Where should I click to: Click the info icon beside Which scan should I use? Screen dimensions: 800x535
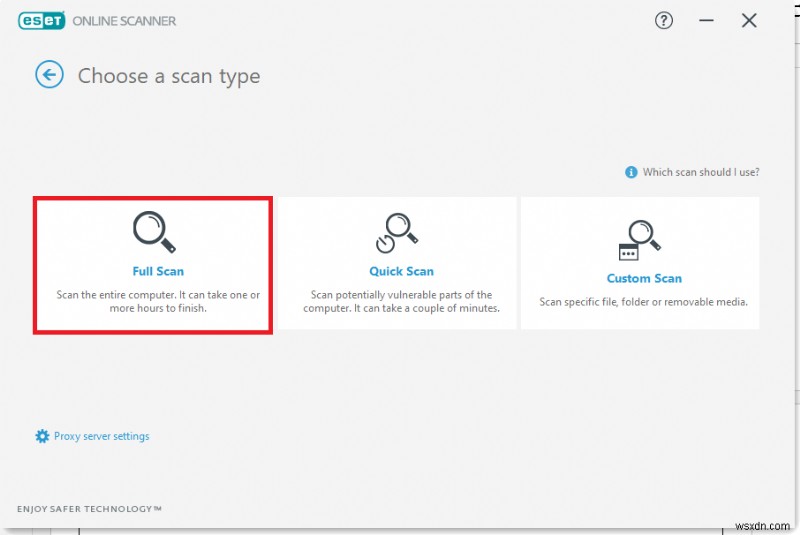click(631, 172)
